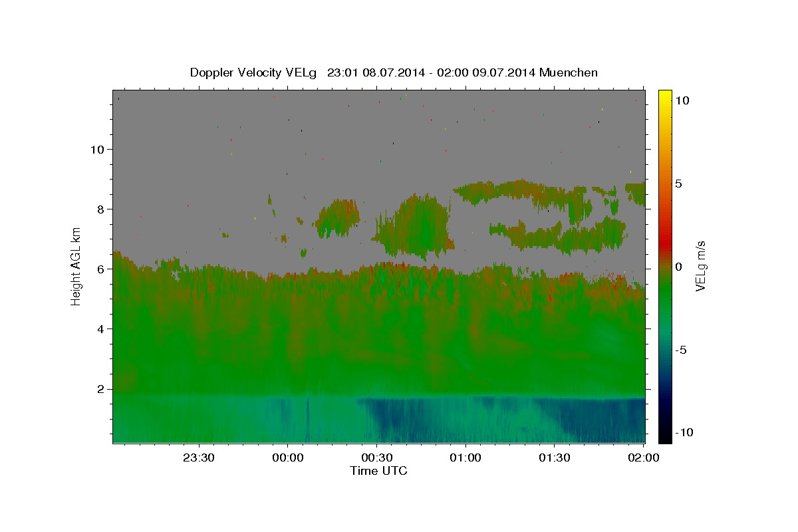Click the colorbar label '10'
This screenshot has width=798, height=532.
tap(682, 100)
